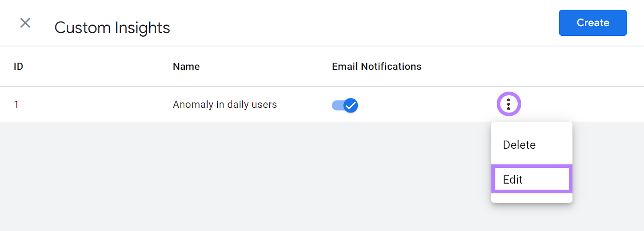Select Delete from the context menu

[x=519, y=145]
